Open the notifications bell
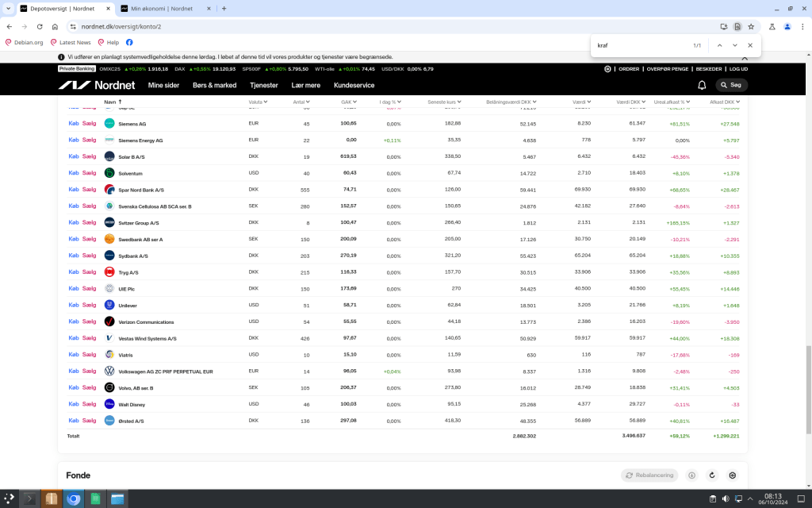This screenshot has width=812, height=508. coord(702,85)
